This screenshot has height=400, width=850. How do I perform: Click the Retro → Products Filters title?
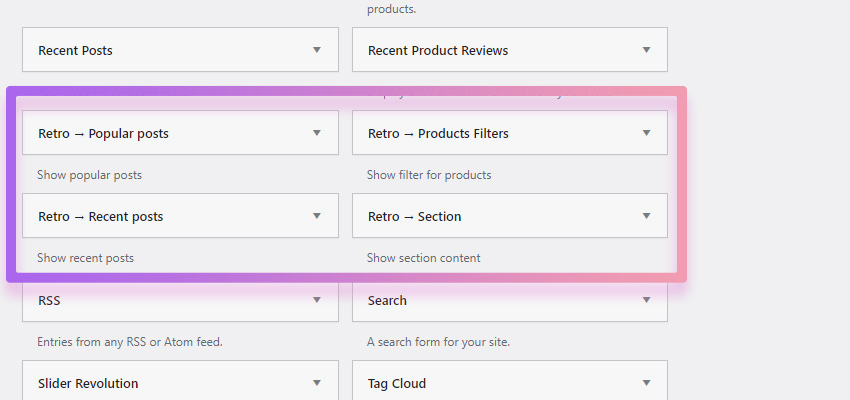[438, 133]
